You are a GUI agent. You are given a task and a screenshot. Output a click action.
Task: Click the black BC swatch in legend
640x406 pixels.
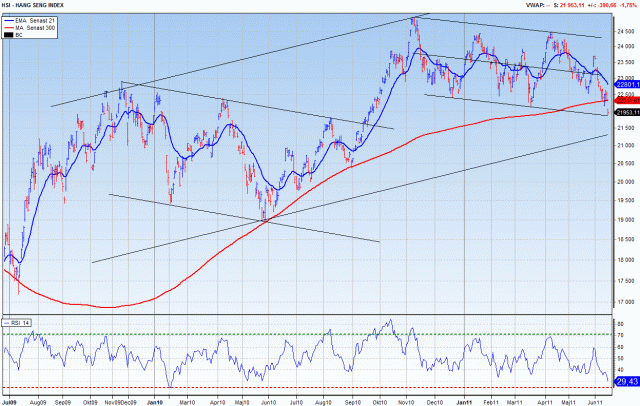9,35
